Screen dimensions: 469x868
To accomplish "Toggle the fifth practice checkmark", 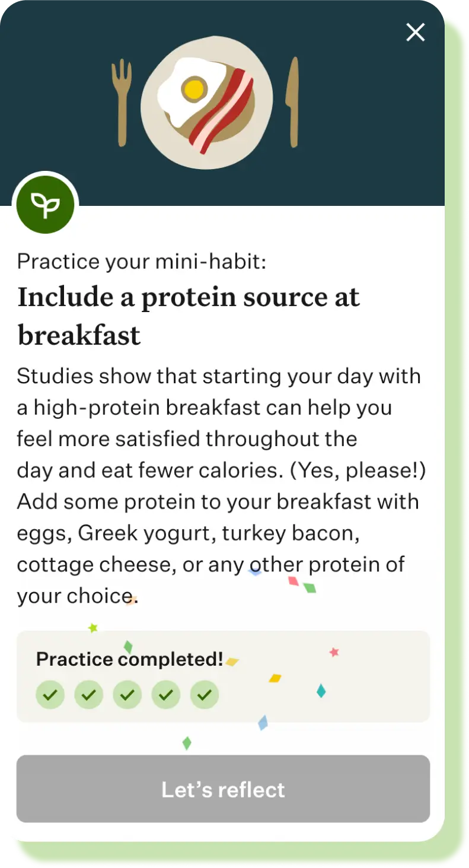I will click(x=205, y=695).
